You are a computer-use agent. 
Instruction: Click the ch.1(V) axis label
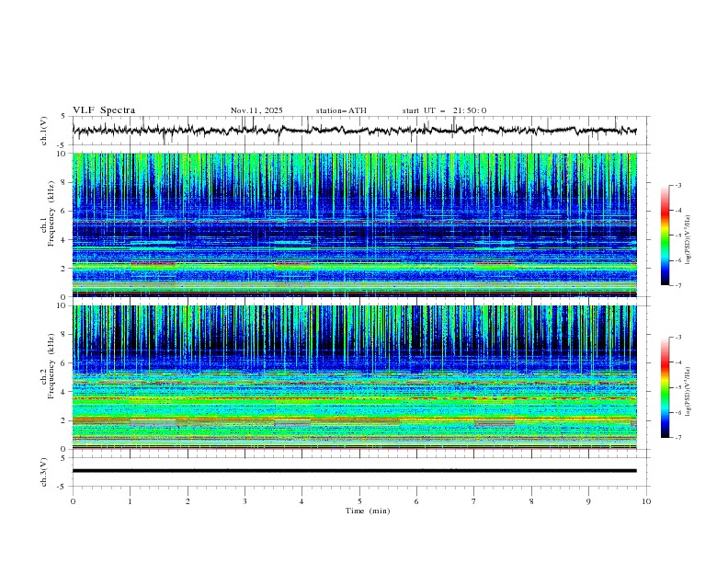[44, 131]
